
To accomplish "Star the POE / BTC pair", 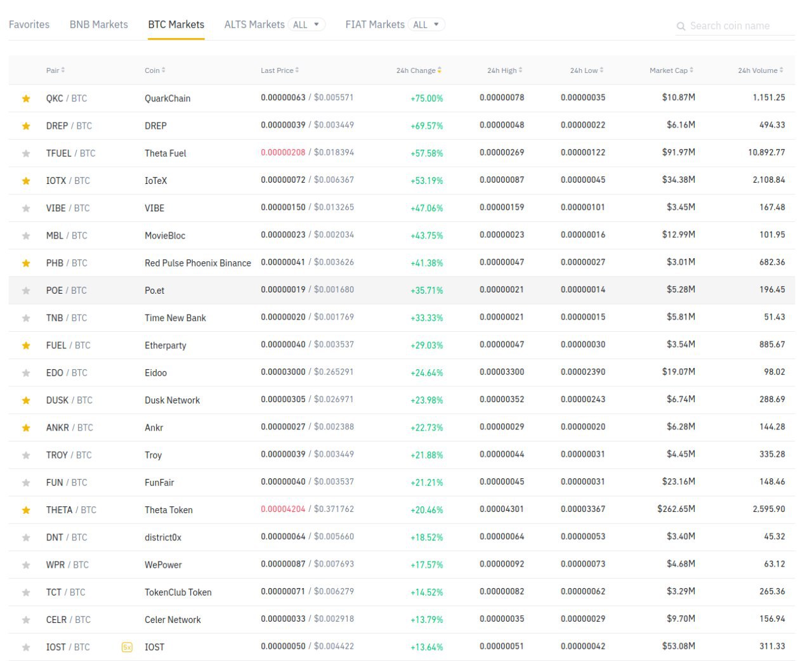I will coord(26,291).
